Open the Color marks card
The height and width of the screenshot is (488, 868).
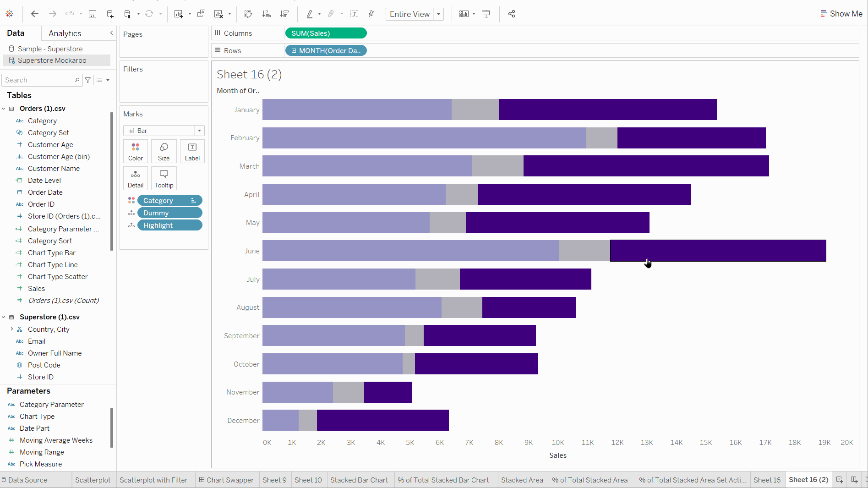click(x=135, y=151)
